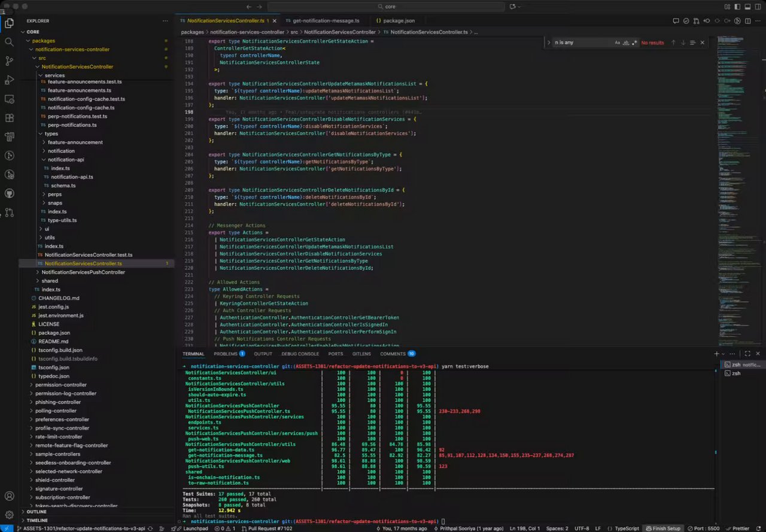Click Finish Setup in status bar
The image size is (766, 532).
coord(664,528)
